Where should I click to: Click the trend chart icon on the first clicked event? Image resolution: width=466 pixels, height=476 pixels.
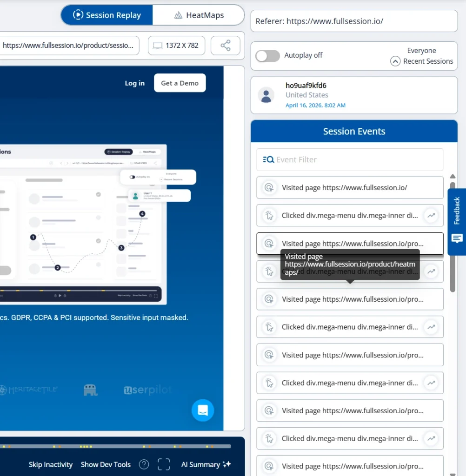click(431, 215)
